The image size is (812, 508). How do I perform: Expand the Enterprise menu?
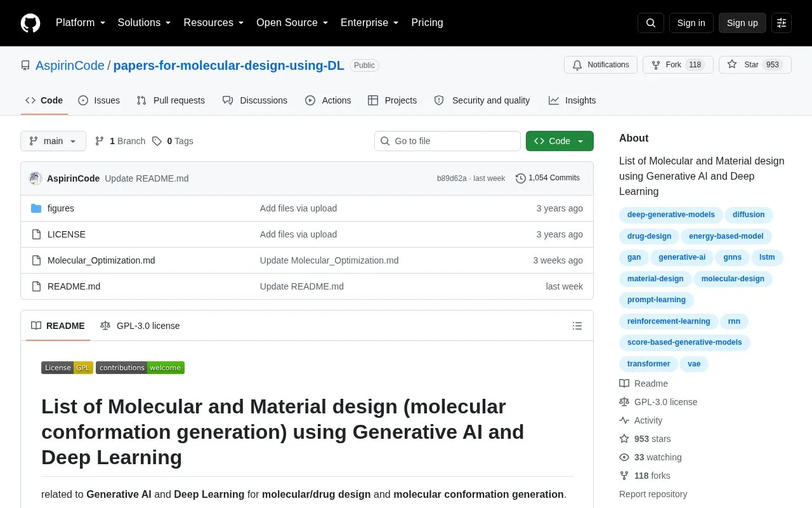(370, 23)
